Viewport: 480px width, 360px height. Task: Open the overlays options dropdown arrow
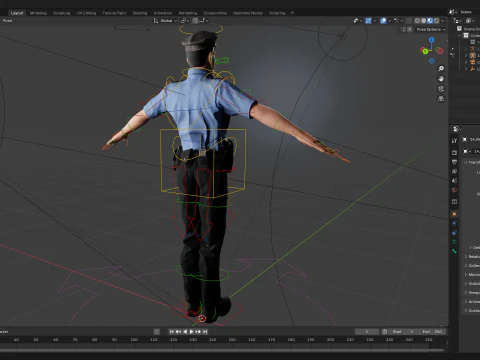coord(389,21)
